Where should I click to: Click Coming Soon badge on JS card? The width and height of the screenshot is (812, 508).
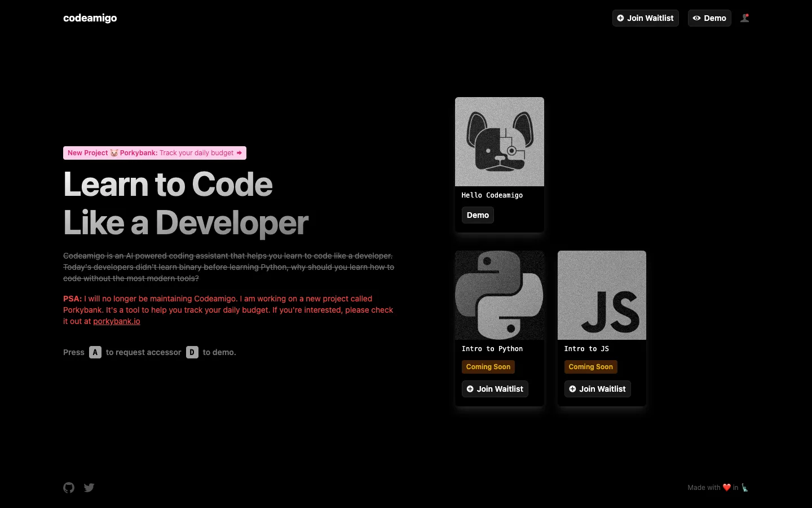591,367
